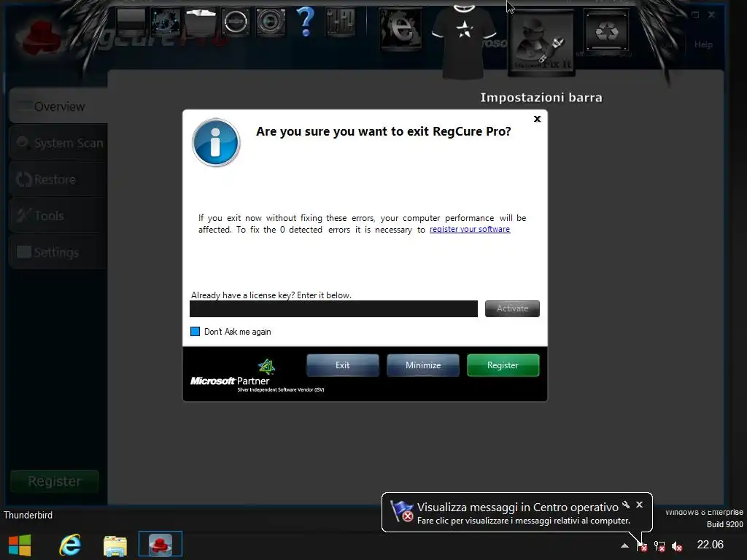This screenshot has width=747, height=560.
Task: Click the network tray icon
Action: (x=659, y=546)
